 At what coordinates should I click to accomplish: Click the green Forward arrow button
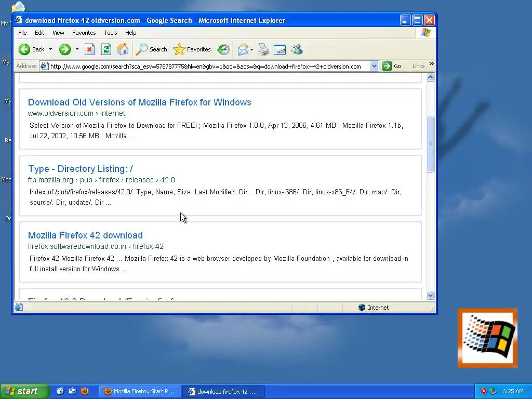65,49
